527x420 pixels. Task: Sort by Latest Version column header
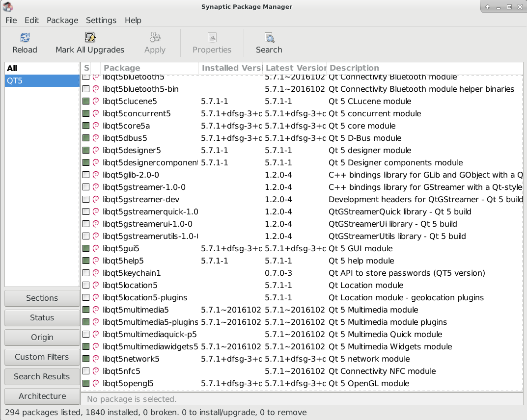(x=294, y=68)
